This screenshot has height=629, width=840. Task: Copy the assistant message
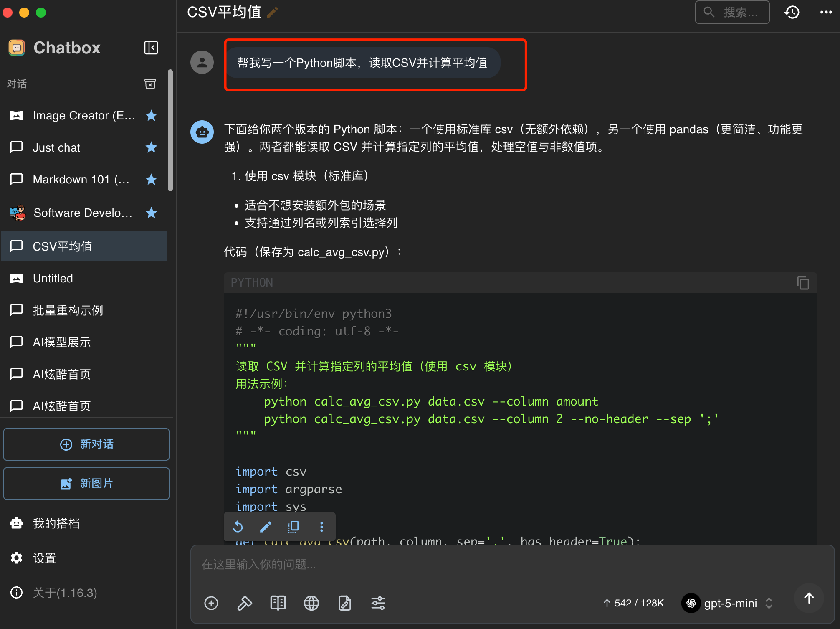click(x=293, y=527)
